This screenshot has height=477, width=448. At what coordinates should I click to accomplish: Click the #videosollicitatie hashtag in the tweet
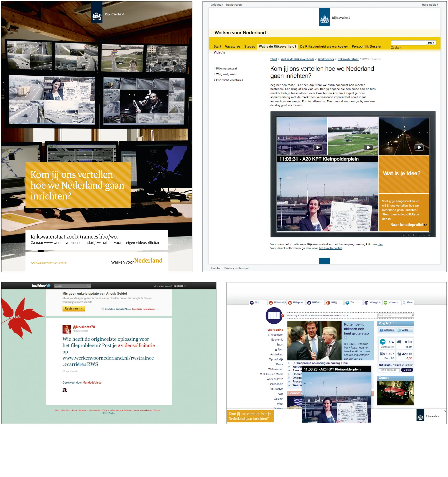click(136, 345)
